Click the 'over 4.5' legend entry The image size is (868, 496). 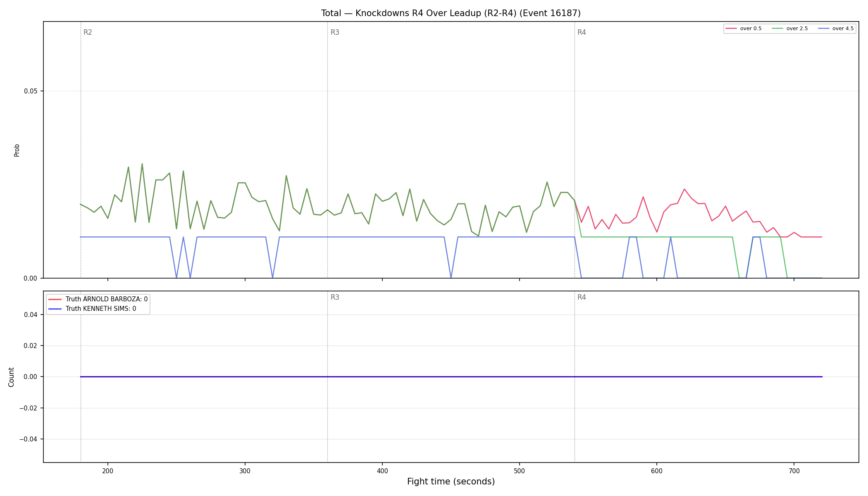pos(836,29)
